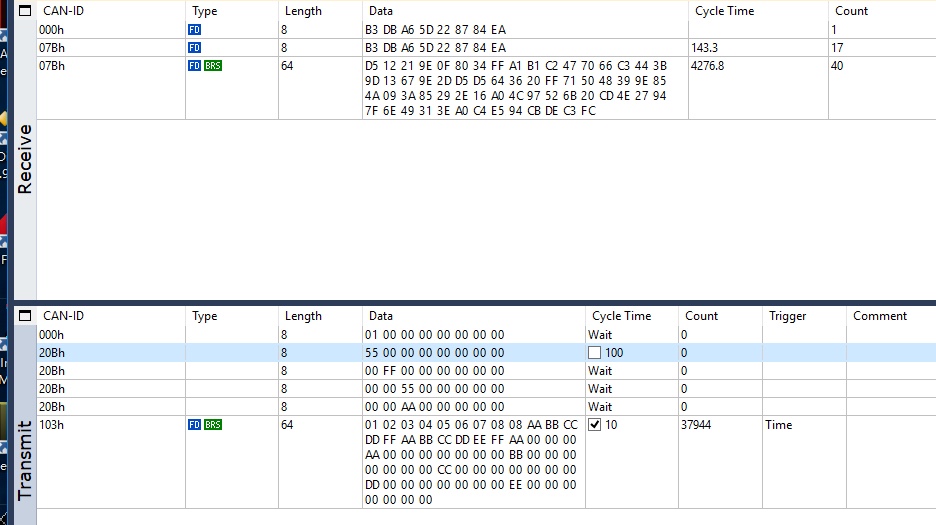Sort Receive list by CAN-ID column header

pyautogui.click(x=63, y=11)
